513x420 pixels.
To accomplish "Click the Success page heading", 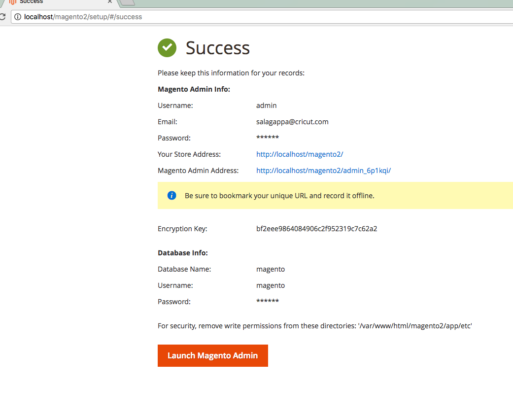I will pyautogui.click(x=217, y=48).
